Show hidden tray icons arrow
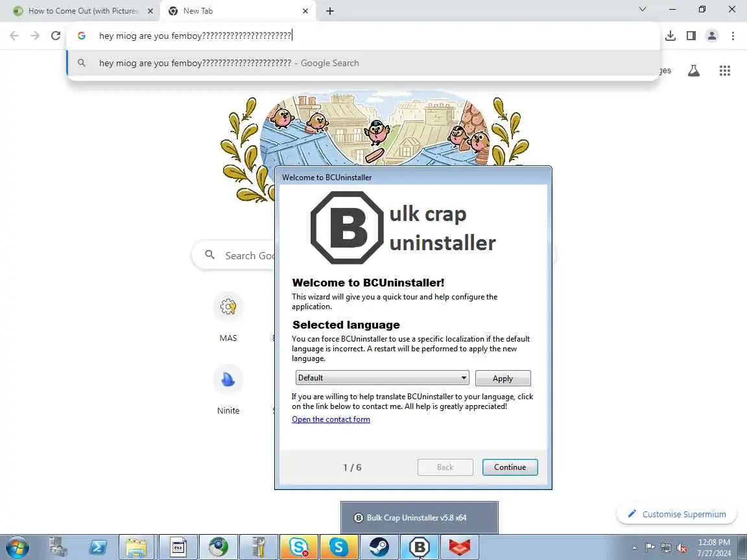Viewport: 747px width, 560px height. (x=634, y=548)
